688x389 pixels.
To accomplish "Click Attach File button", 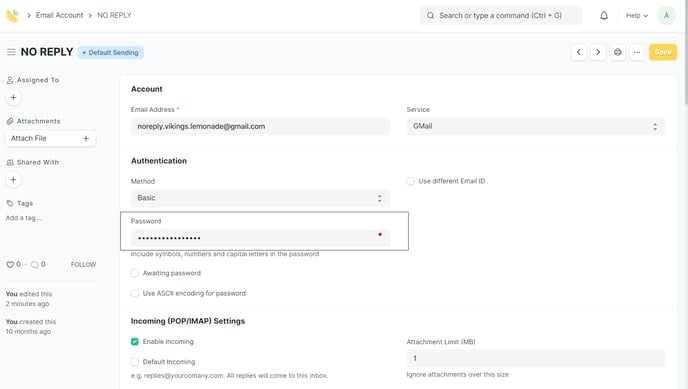I will coord(50,139).
